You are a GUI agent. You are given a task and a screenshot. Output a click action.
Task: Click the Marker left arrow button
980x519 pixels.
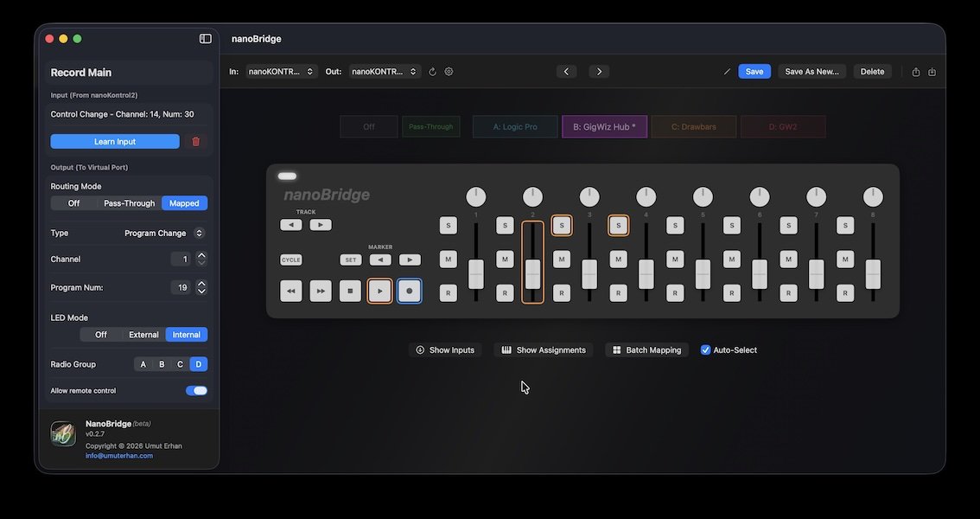click(380, 259)
